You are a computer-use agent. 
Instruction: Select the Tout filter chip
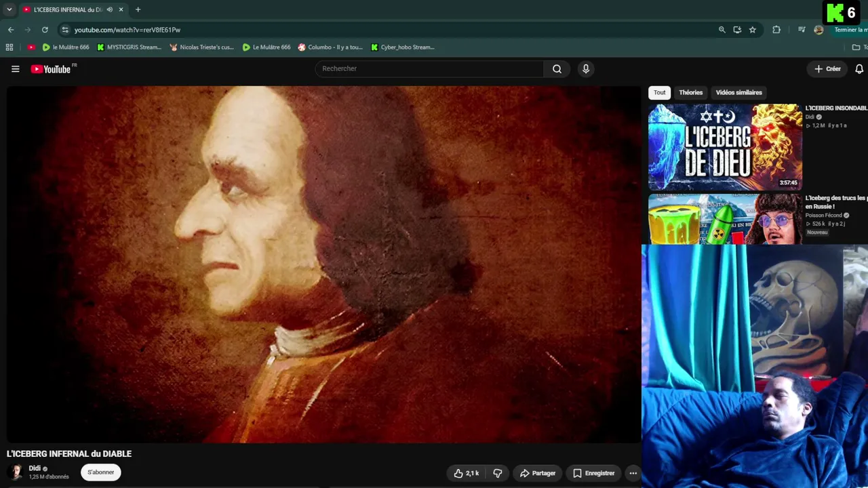click(660, 93)
